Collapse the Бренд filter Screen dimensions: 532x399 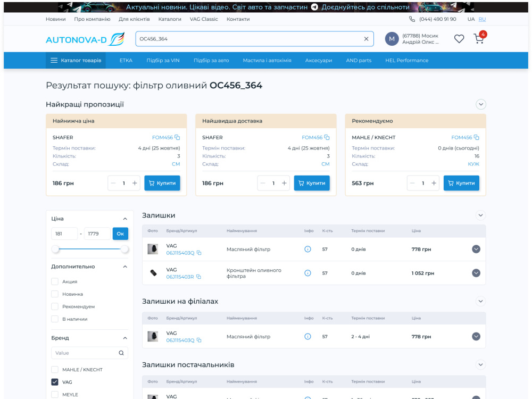point(125,338)
